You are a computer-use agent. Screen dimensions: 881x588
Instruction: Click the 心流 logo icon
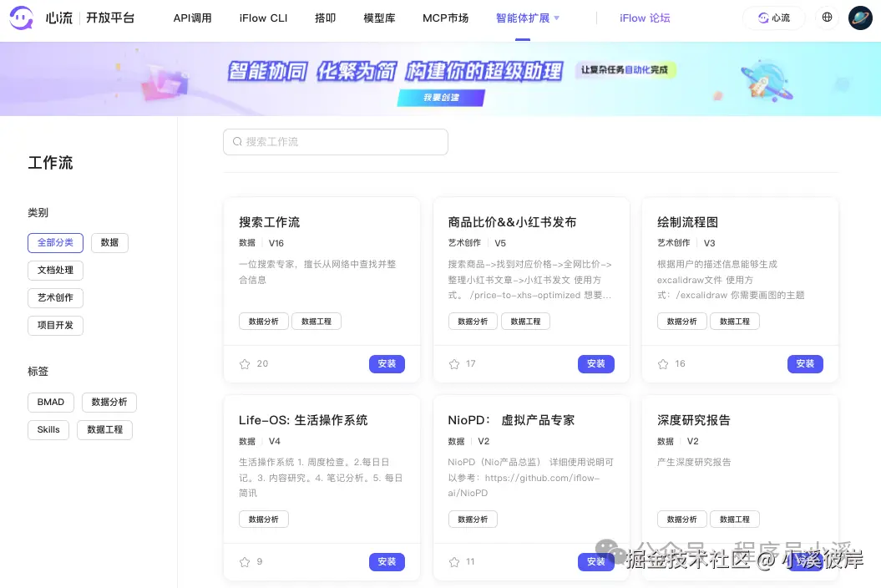point(21,18)
